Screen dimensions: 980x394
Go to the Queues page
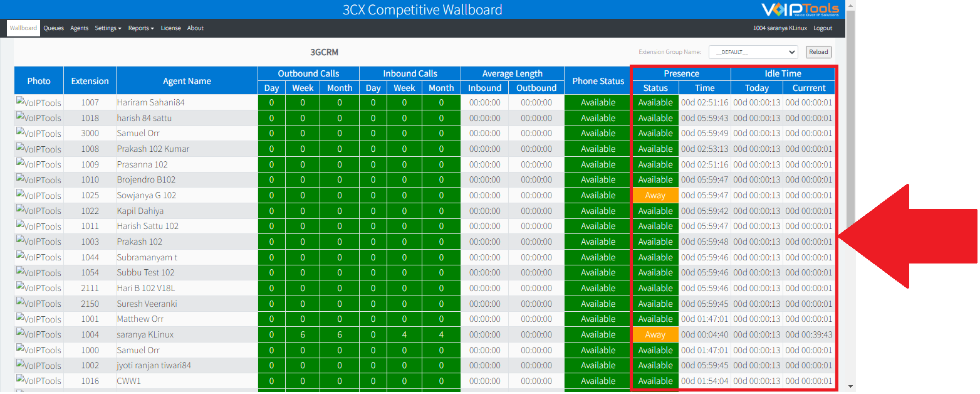pyautogui.click(x=54, y=28)
